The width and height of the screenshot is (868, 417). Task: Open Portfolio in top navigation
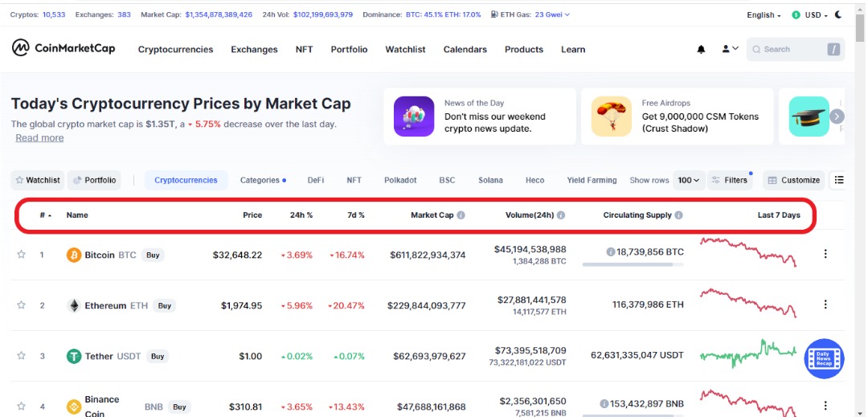pos(350,49)
